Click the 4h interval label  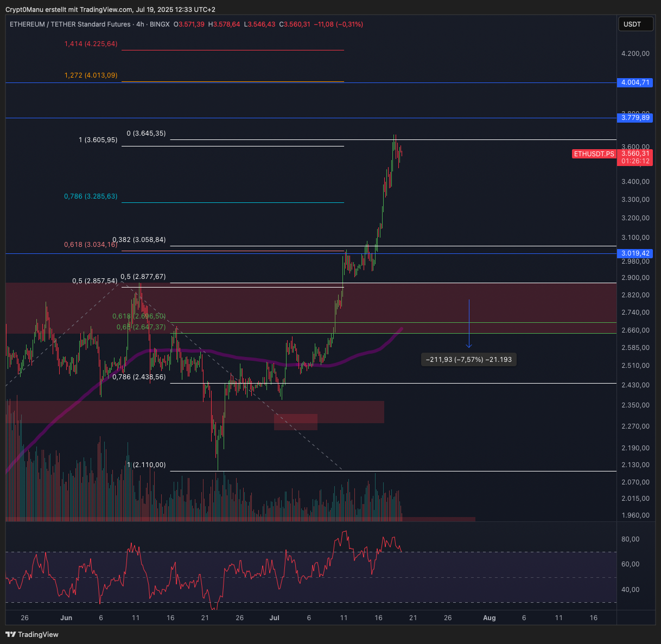140,24
